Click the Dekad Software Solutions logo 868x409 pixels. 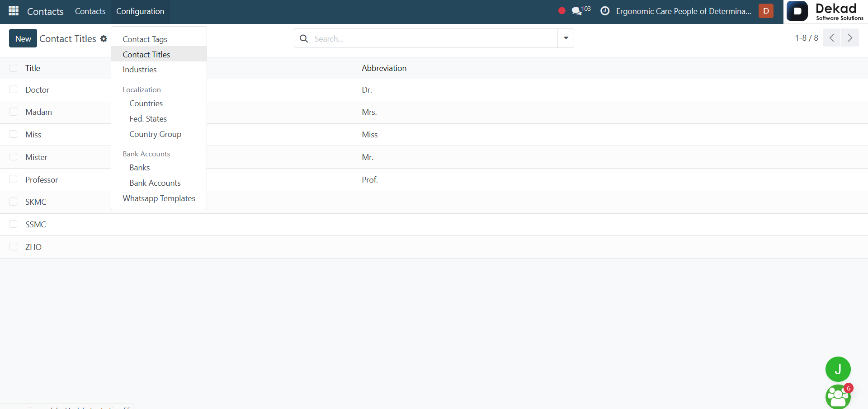pos(826,11)
